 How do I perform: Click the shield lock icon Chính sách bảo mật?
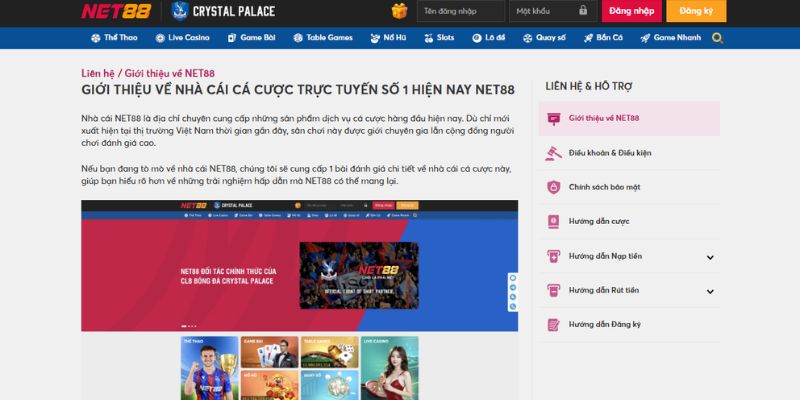[x=554, y=187]
